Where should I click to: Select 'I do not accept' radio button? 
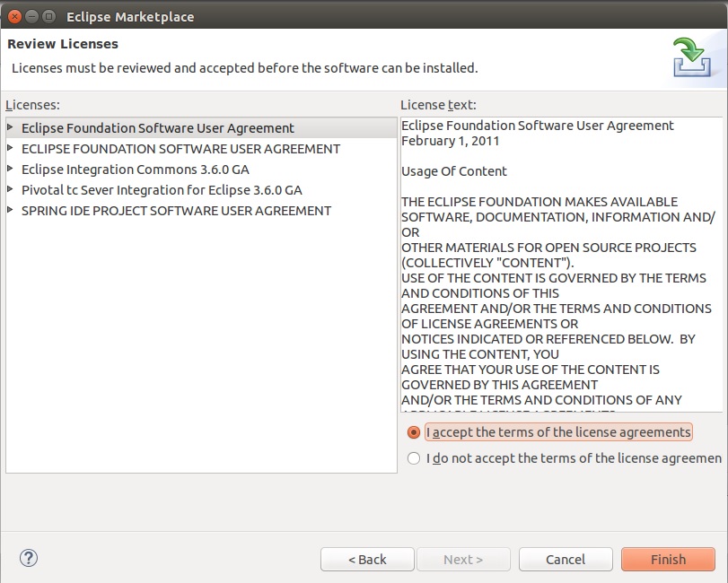point(414,458)
